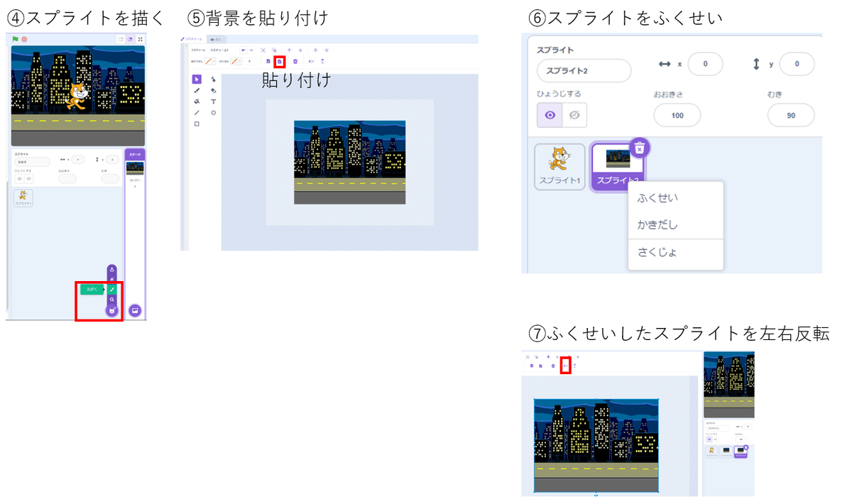Click the show eye under ひょうじする in step ⑥
This screenshot has height=504, width=852.
550,114
